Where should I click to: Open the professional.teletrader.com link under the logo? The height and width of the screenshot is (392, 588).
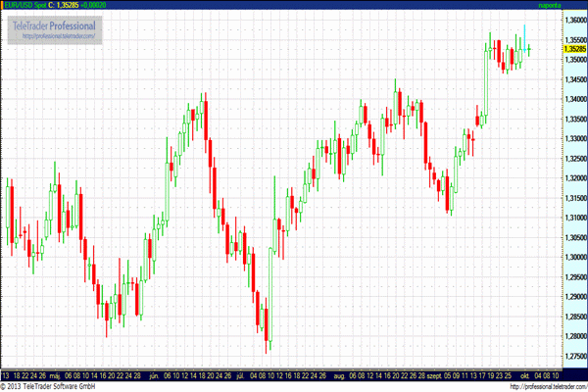(59, 36)
